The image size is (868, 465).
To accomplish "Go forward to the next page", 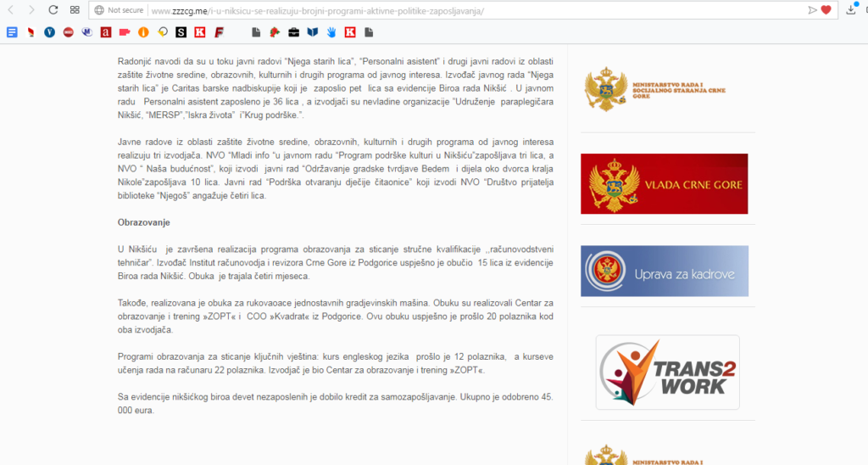I will click(31, 10).
